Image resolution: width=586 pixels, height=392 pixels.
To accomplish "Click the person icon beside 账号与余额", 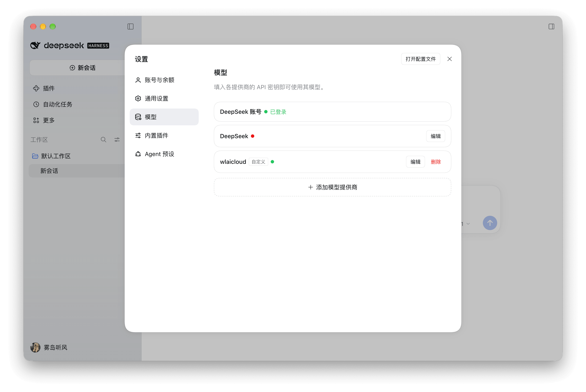I will [138, 80].
